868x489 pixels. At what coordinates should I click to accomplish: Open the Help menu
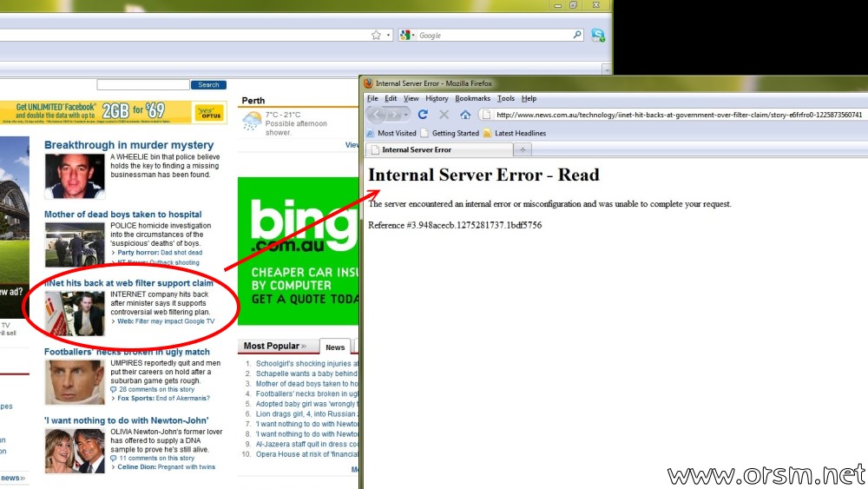(529, 98)
